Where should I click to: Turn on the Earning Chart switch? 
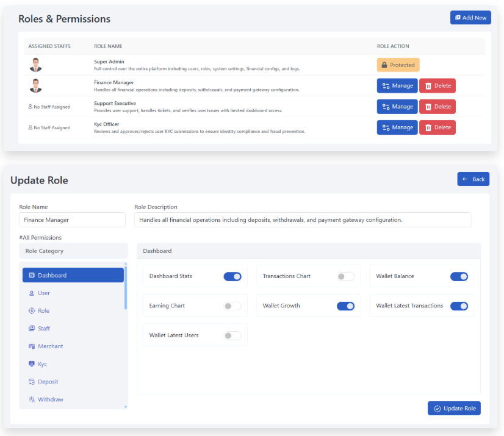(232, 306)
